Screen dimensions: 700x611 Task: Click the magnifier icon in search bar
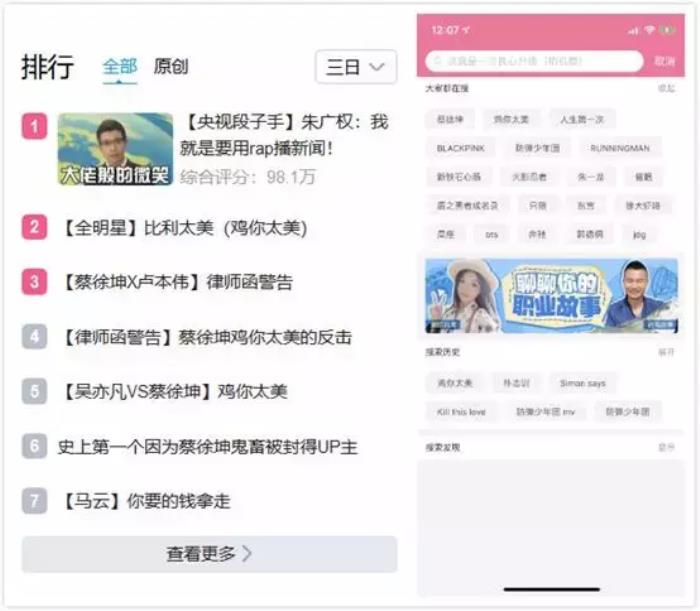point(437,61)
